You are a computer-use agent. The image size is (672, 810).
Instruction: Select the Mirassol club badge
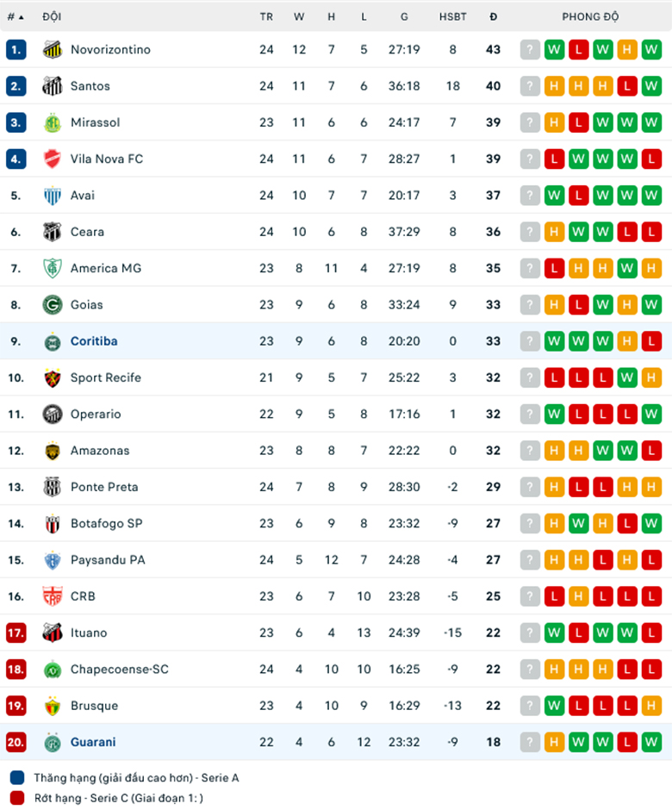[52, 122]
